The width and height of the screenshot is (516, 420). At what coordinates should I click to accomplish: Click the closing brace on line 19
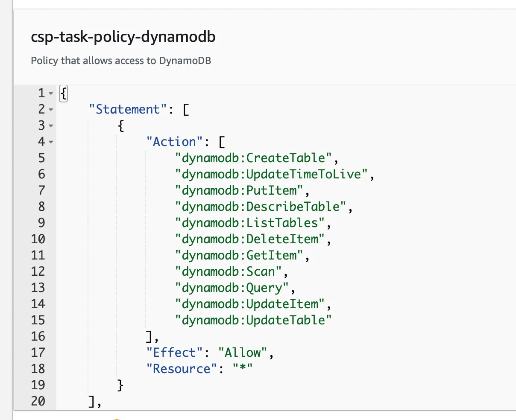[x=121, y=385]
